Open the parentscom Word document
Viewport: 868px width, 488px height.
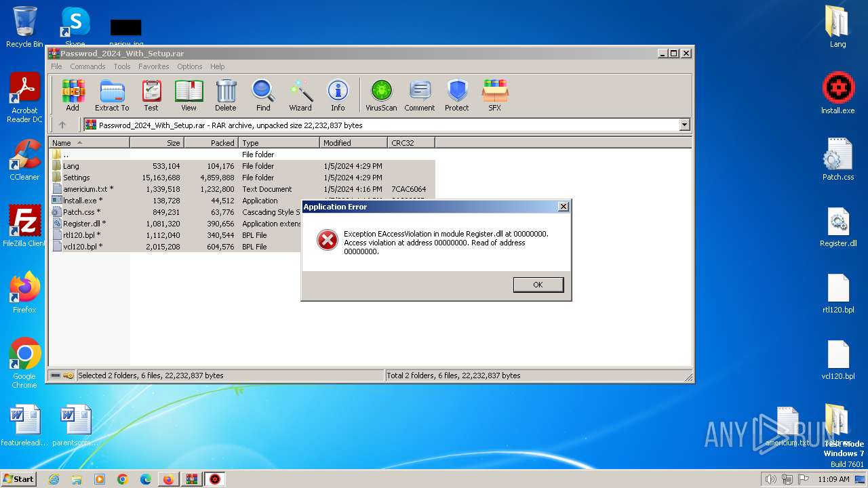(x=75, y=426)
